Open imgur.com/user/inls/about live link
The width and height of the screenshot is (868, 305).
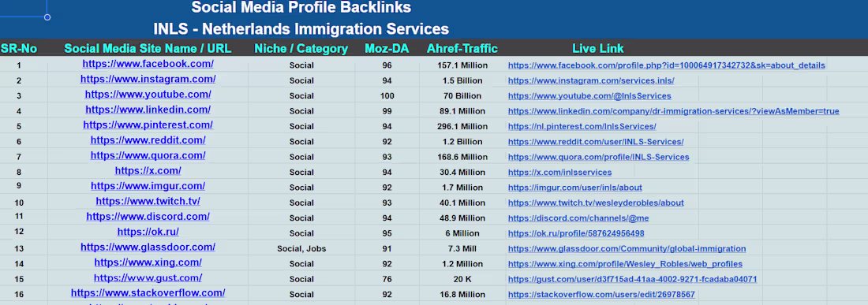tap(575, 188)
